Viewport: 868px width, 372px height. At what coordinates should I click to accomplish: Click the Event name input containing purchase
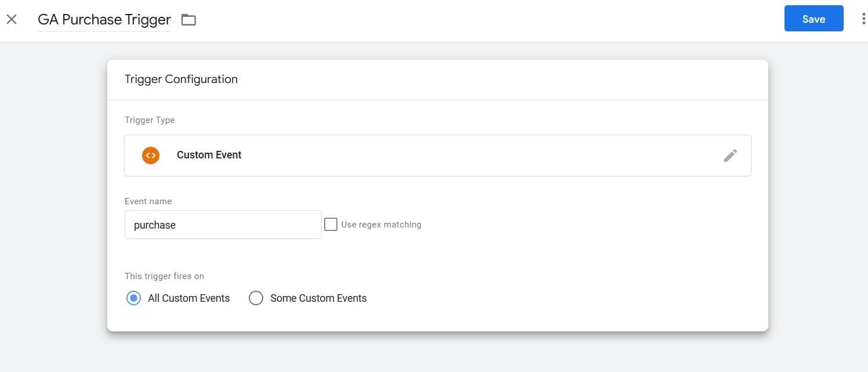[x=223, y=225]
